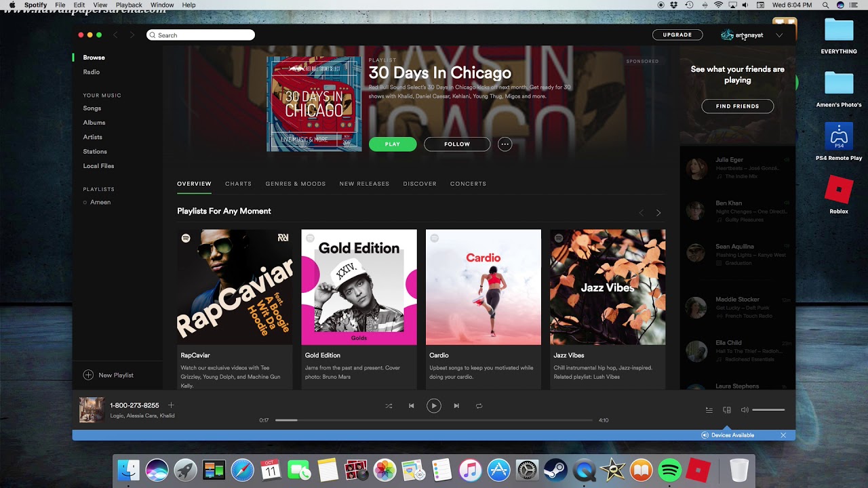Open the play queue
This screenshot has height=488, width=868.
click(708, 409)
